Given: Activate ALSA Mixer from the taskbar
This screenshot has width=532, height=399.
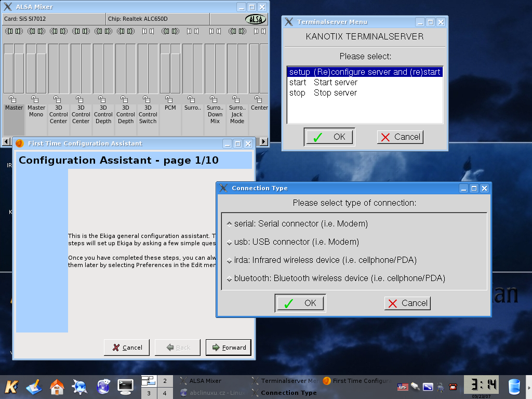Looking at the screenshot, I should 214,381.
